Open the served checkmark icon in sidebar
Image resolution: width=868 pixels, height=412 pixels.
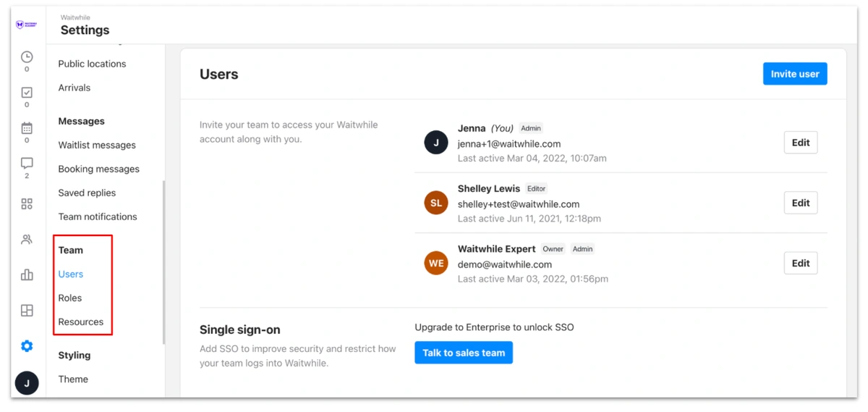tap(27, 93)
